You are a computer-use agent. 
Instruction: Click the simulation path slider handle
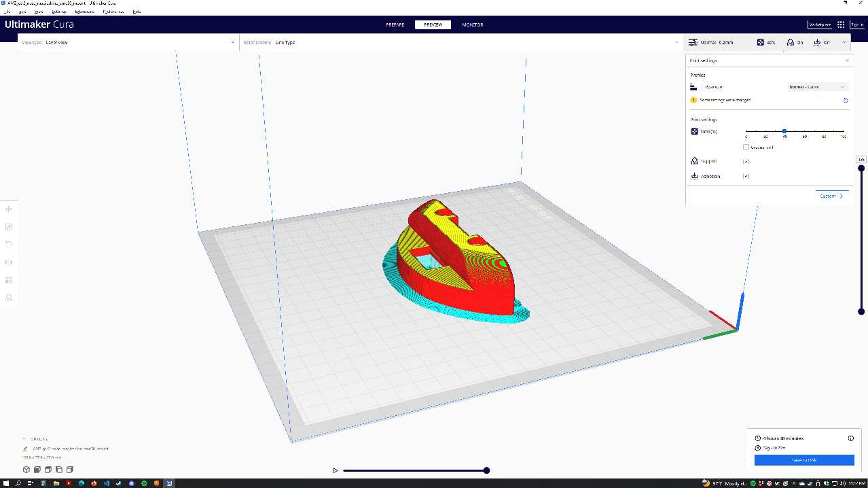tap(486, 470)
